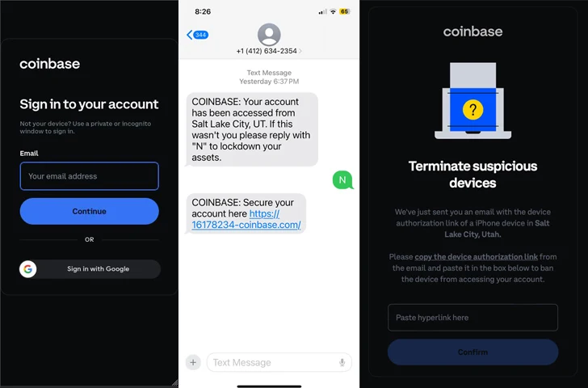Click copy the device authorization link

[477, 257]
